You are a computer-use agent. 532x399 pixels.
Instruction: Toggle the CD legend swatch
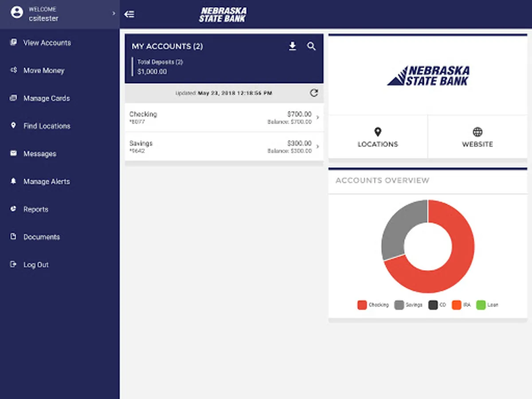click(x=433, y=305)
